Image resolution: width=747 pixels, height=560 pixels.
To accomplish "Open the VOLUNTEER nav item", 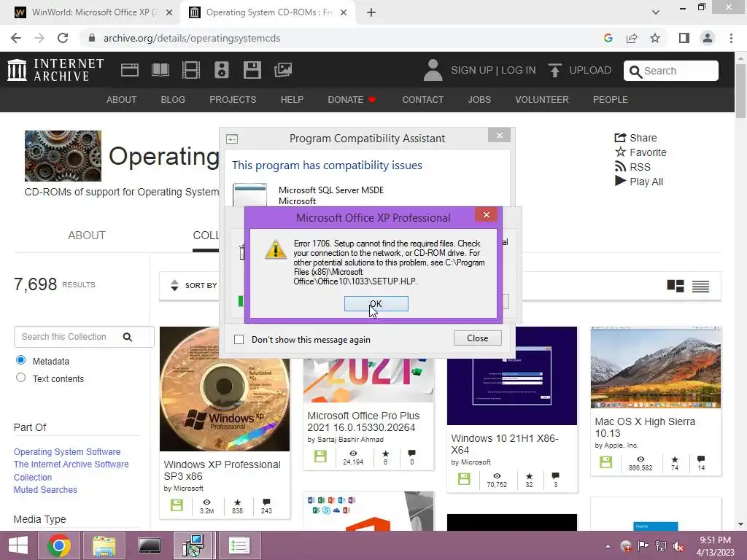I will pos(542,99).
